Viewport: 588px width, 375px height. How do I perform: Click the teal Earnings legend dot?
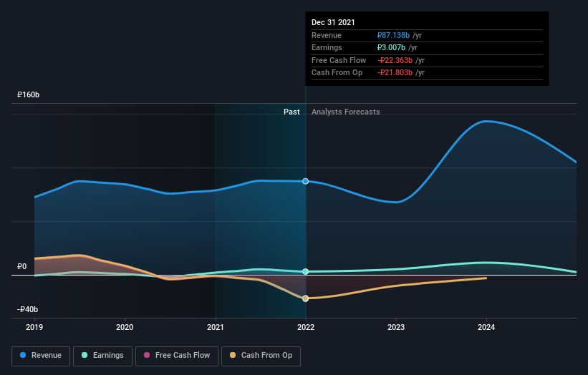click(x=85, y=355)
